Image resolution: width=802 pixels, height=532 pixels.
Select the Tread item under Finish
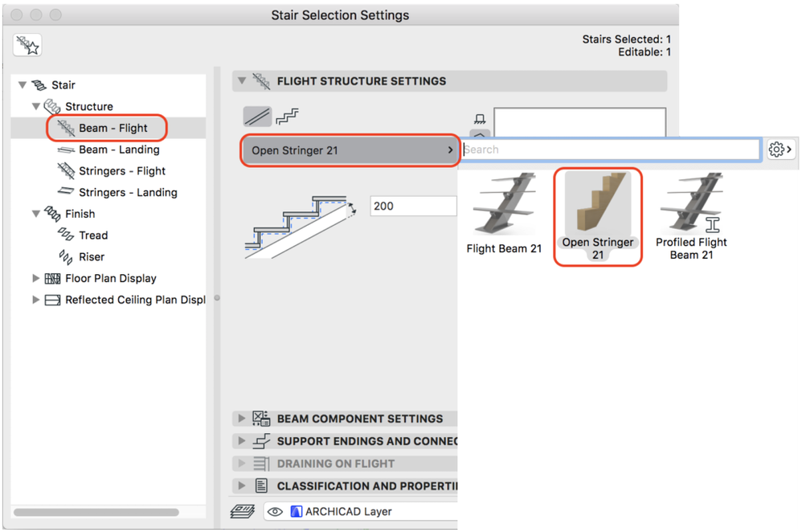92,235
